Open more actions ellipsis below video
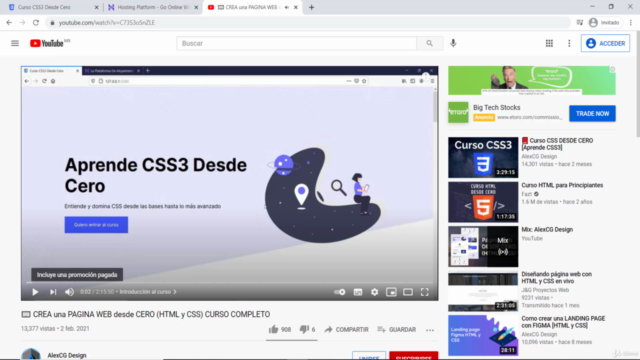 click(430, 330)
